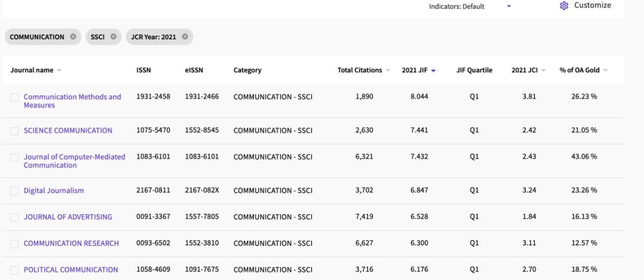Viewport: 644px width, 280px height.
Task: Check the JOURNAL OF ADVERTISING checkbox
Action: [14, 217]
